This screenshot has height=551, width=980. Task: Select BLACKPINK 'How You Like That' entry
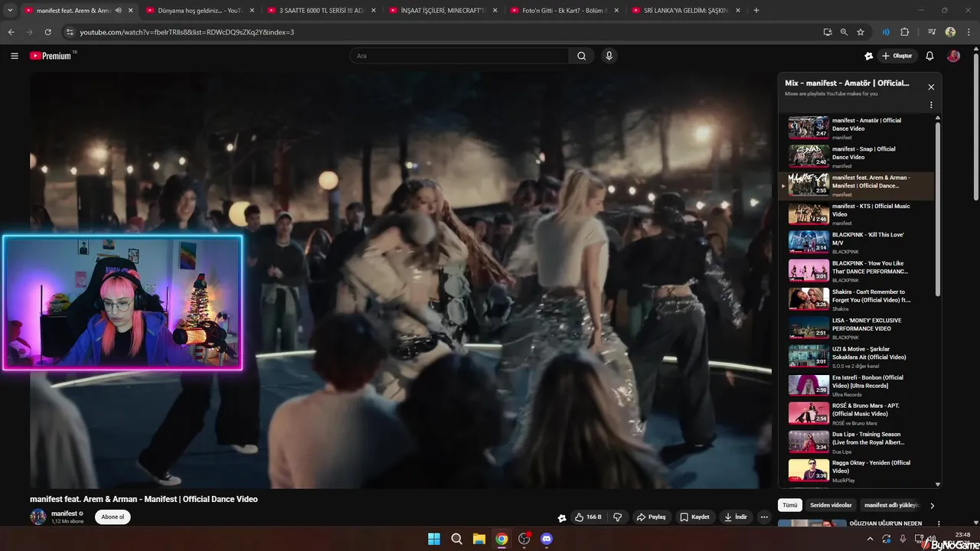tap(856, 271)
